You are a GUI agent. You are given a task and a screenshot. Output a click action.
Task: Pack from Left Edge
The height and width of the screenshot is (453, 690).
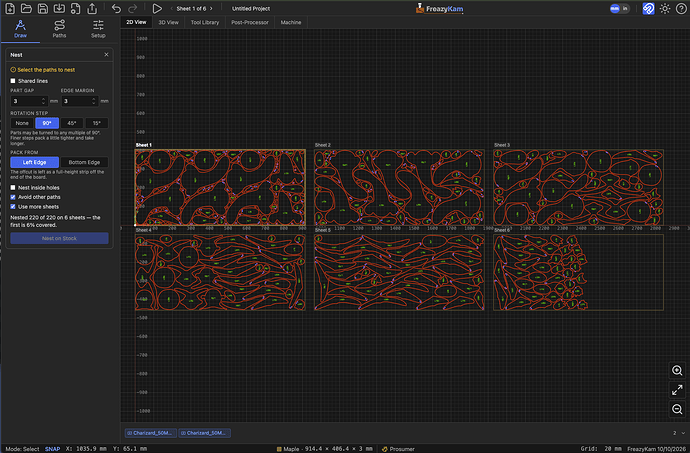tap(34, 162)
